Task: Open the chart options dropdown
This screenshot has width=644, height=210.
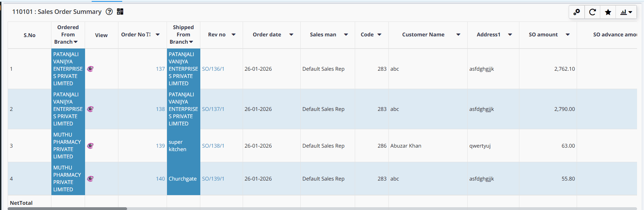Action: pyautogui.click(x=626, y=12)
